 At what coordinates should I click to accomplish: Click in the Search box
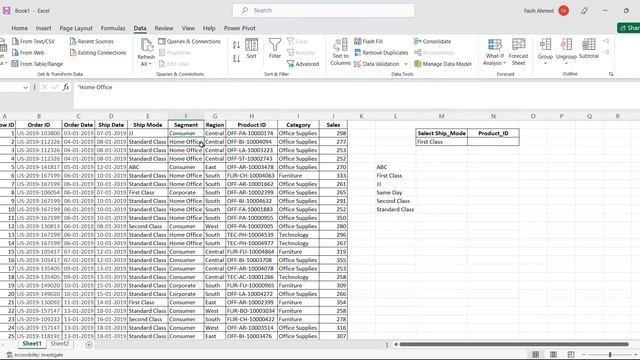pyautogui.click(x=323, y=11)
